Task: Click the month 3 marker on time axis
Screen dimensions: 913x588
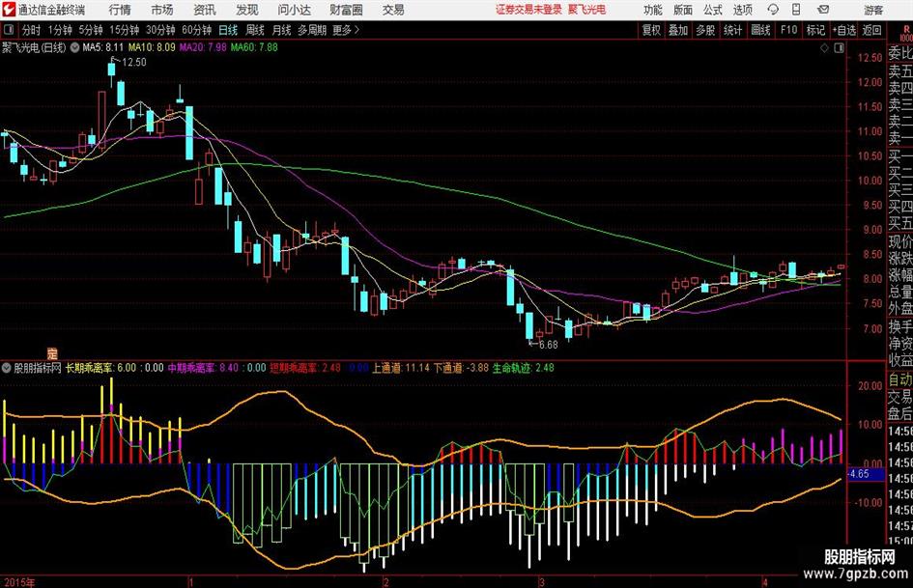Action: 542,582
